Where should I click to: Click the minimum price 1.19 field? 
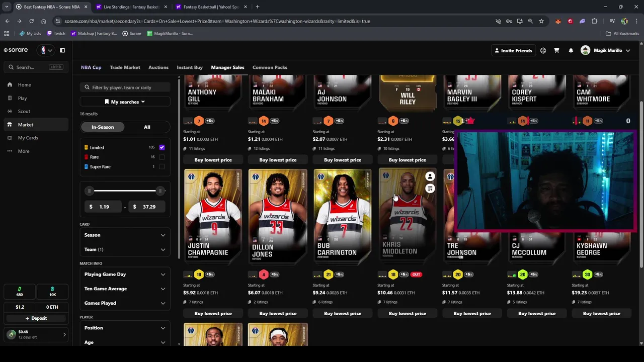pos(103,207)
